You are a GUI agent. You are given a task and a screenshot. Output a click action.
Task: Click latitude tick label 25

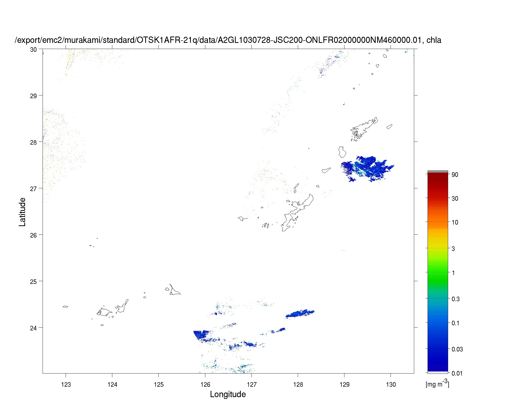(x=33, y=282)
